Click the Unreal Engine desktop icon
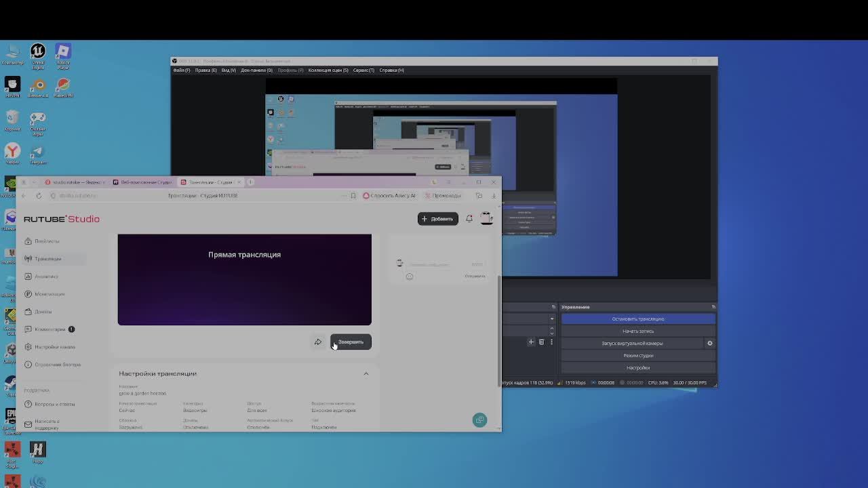 37,54
